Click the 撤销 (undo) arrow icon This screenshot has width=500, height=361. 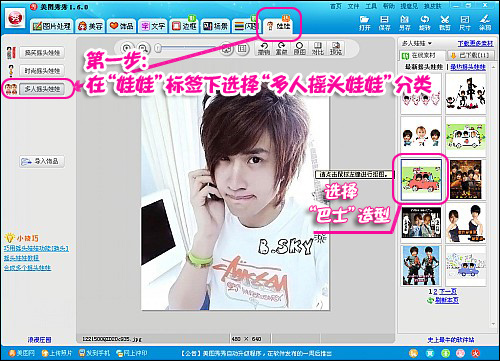[x=264, y=49]
